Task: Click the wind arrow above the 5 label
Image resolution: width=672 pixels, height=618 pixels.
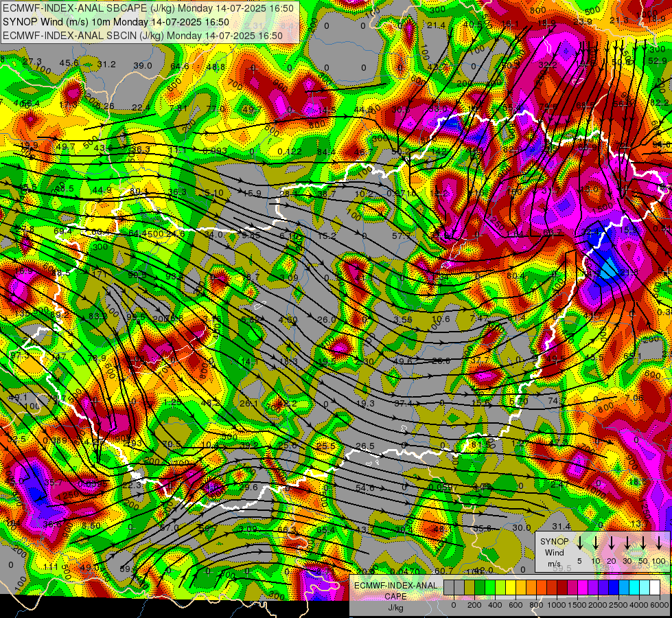Action: point(579,542)
